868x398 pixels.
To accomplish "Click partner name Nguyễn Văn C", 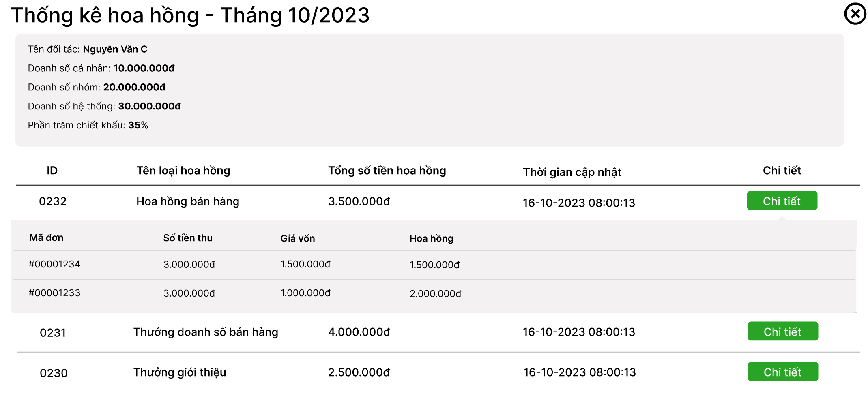I will 115,49.
